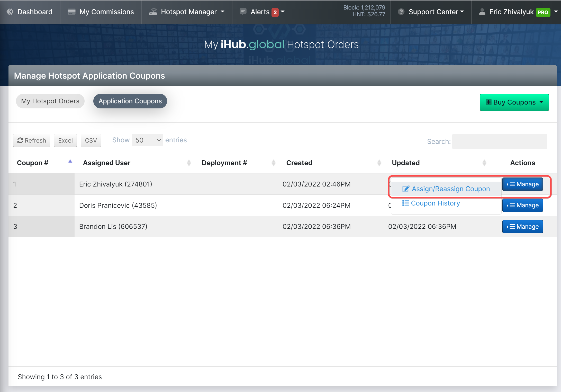The image size is (561, 392).
Task: Click Manage for Eric Zhivalyuk coupon
Action: click(x=522, y=184)
